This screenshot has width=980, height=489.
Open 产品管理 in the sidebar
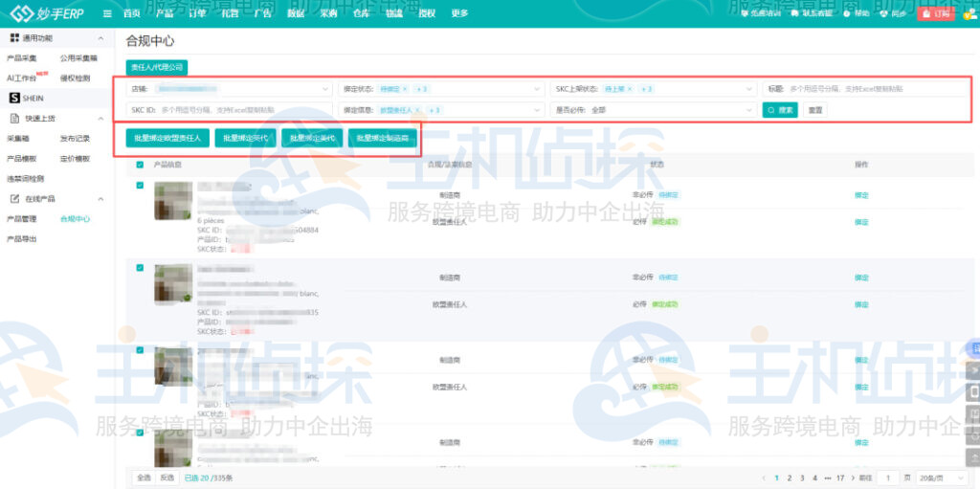pos(21,219)
